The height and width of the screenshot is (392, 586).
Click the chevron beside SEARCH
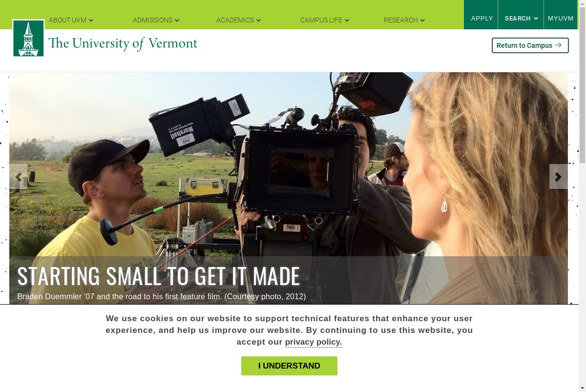point(536,19)
